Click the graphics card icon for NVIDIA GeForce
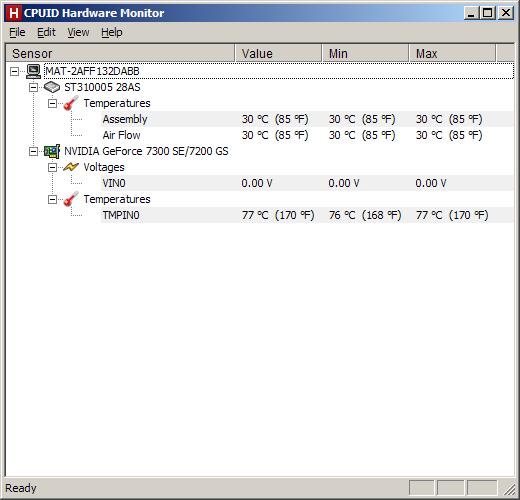The width and height of the screenshot is (520, 500). point(52,151)
